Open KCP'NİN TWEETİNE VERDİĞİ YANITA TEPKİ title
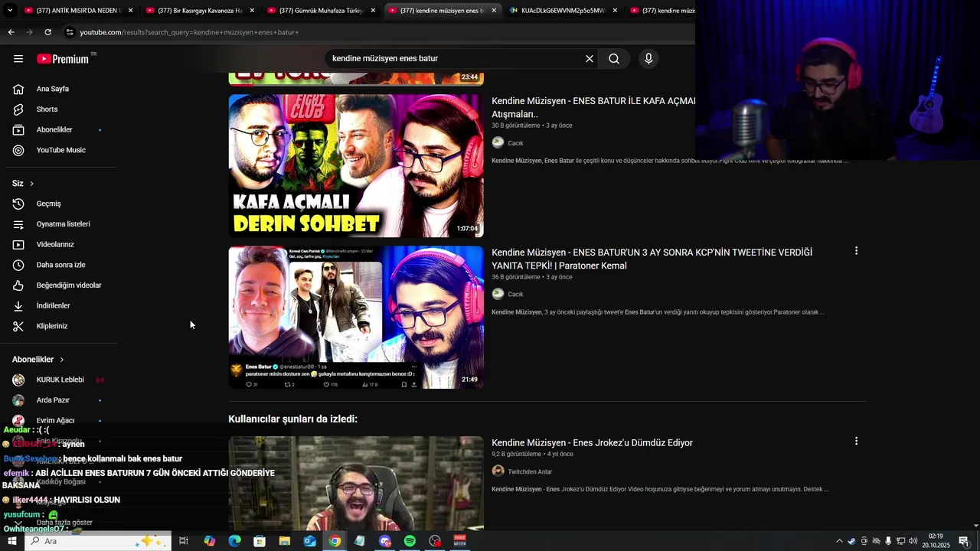The image size is (980, 551). coord(652,259)
